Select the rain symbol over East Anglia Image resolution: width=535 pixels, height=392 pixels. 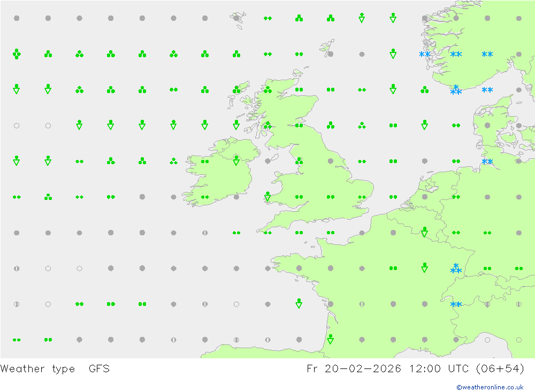[x=362, y=197]
